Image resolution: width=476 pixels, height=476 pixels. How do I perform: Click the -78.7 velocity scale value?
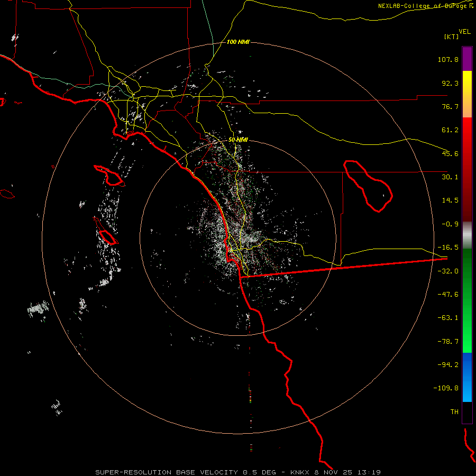tap(448, 342)
